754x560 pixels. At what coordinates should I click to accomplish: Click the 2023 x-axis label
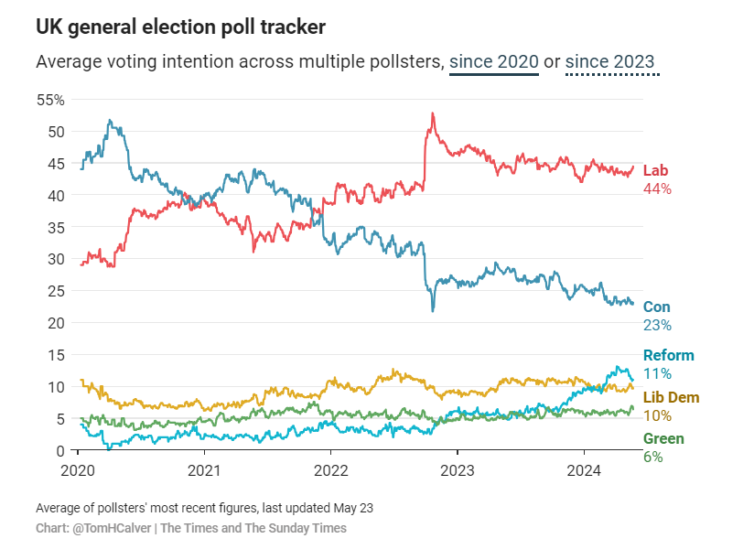tap(457, 473)
